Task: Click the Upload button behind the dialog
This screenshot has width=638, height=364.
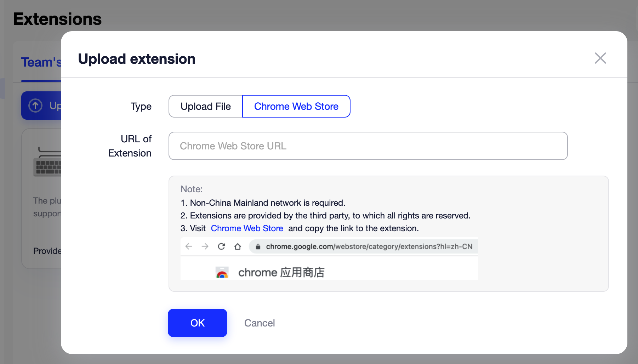Action: click(46, 105)
